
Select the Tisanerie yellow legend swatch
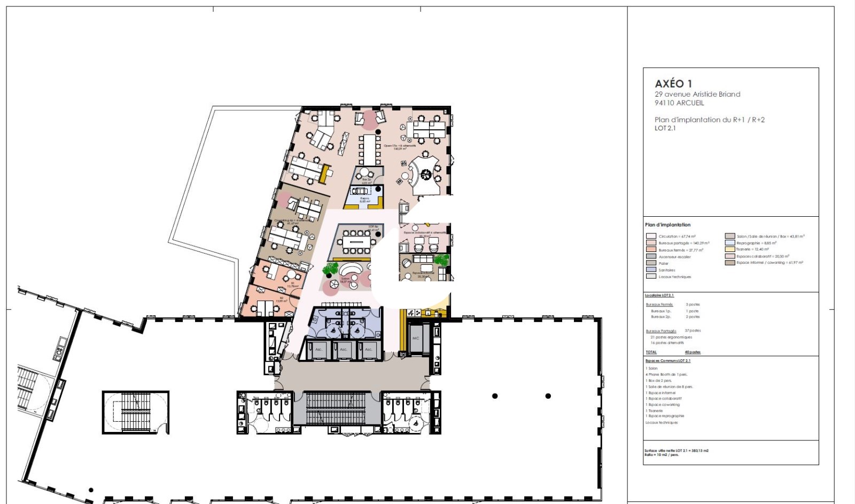pyautogui.click(x=729, y=249)
